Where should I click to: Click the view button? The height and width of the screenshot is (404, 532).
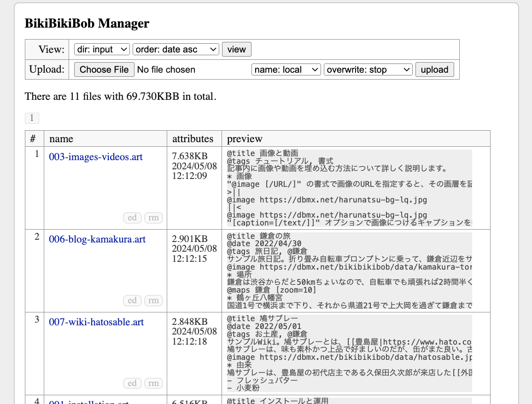(236, 49)
